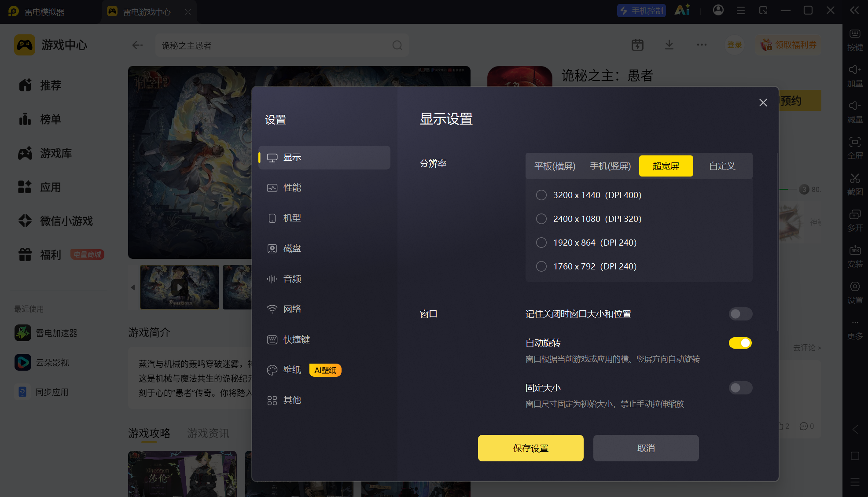The height and width of the screenshot is (497, 868).
Task: Open the 雷电加速器 recent app
Action: (46, 333)
